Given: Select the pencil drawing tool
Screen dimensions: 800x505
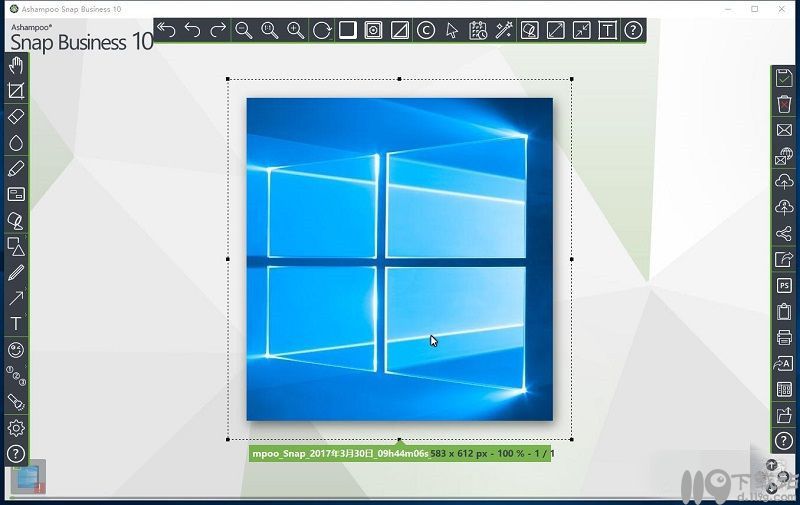Looking at the screenshot, I should (16, 272).
